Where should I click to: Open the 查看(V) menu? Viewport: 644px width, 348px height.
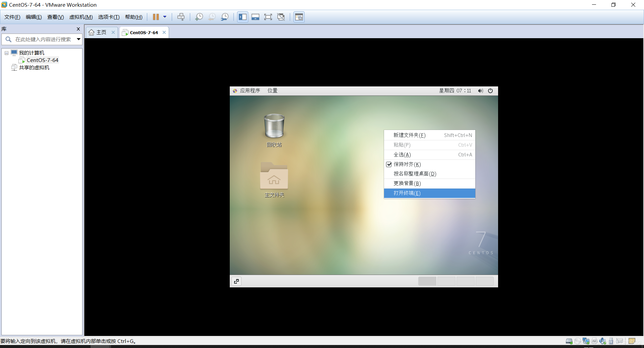tap(55, 17)
